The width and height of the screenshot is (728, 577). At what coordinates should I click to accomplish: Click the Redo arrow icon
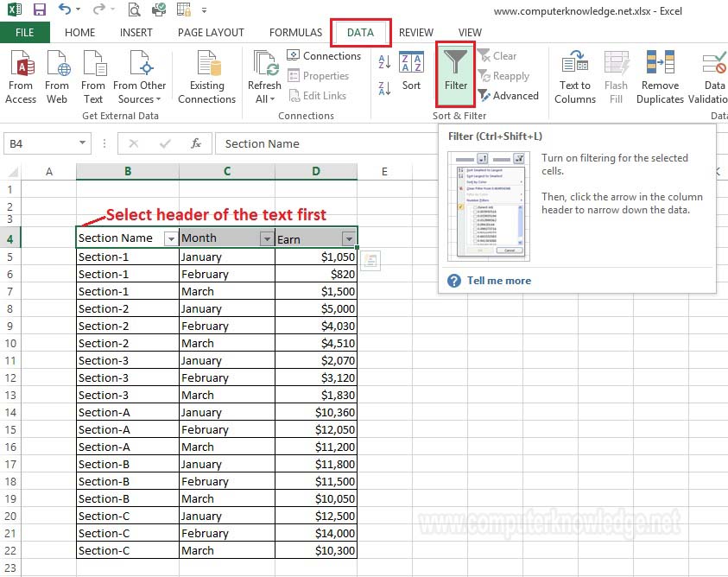click(98, 9)
